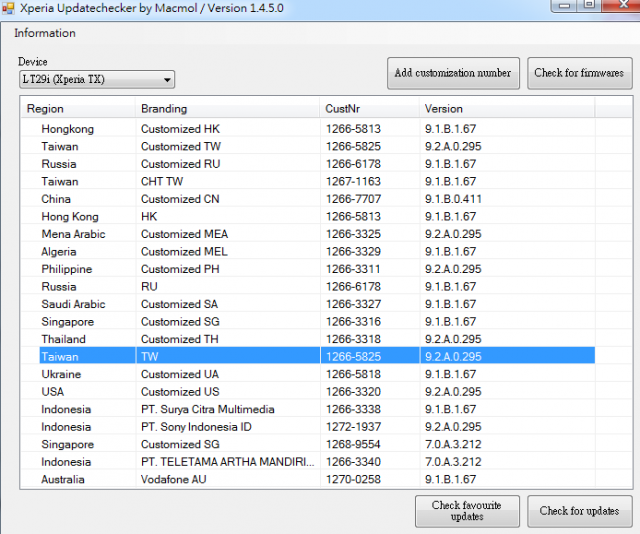The width and height of the screenshot is (640, 534).
Task: Click Check for updates button
Action: (x=579, y=511)
